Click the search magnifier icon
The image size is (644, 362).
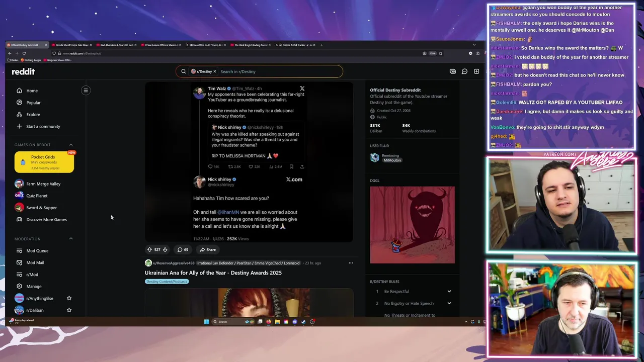tap(184, 71)
